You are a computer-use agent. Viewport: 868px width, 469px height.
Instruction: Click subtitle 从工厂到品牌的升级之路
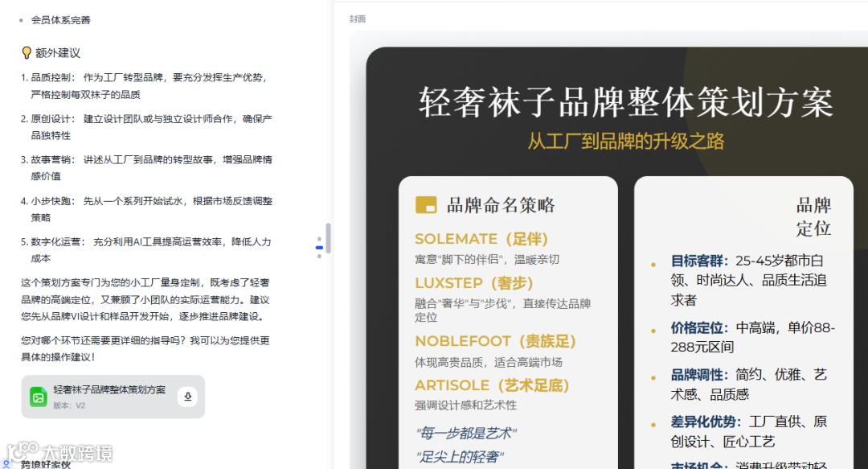(626, 142)
